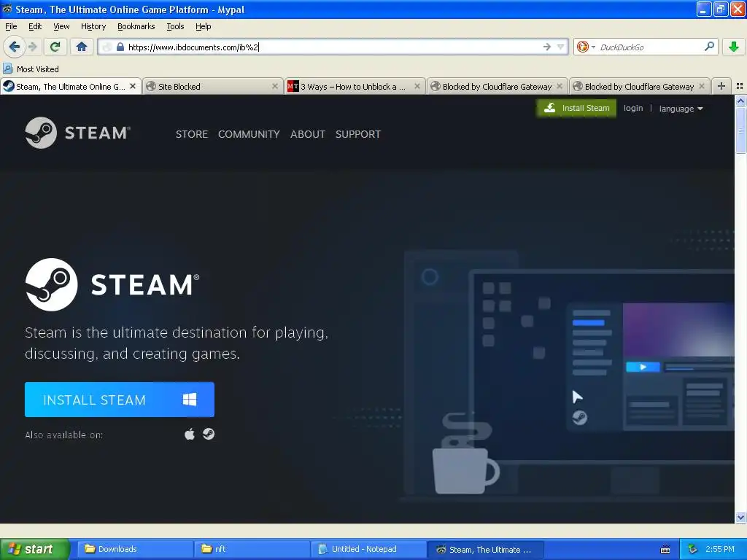The height and width of the screenshot is (560, 747).
Task: Click the Steam Mypal taskbar button
Action: click(485, 550)
